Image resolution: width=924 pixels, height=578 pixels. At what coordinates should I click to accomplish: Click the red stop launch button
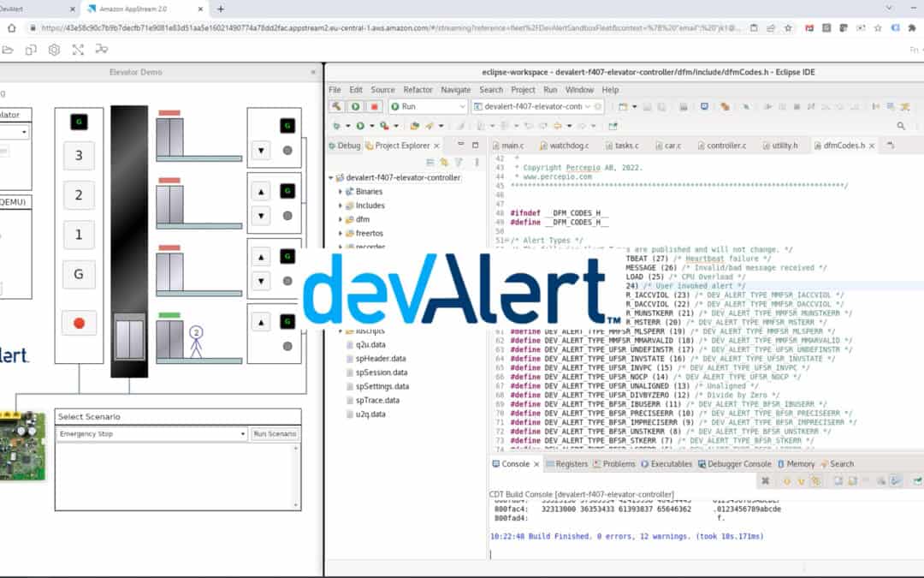(374, 107)
